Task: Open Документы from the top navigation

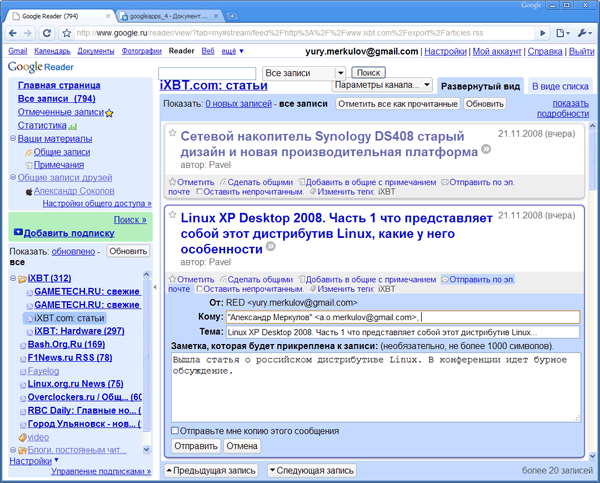Action: click(x=96, y=51)
